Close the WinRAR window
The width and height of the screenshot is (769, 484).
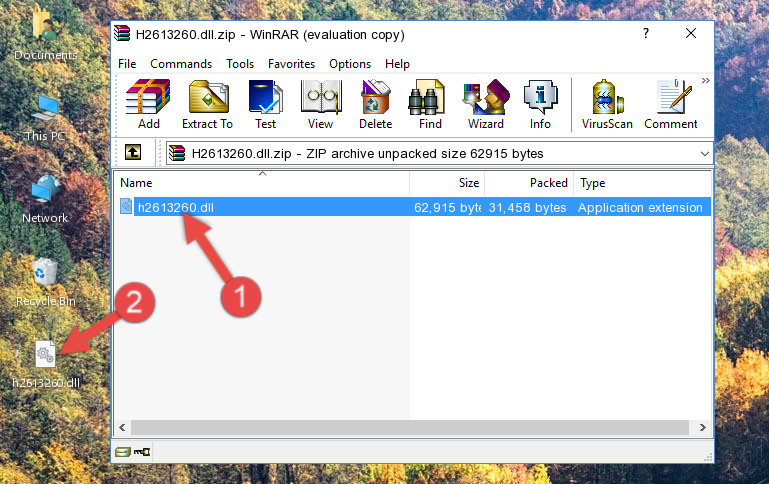(x=691, y=33)
